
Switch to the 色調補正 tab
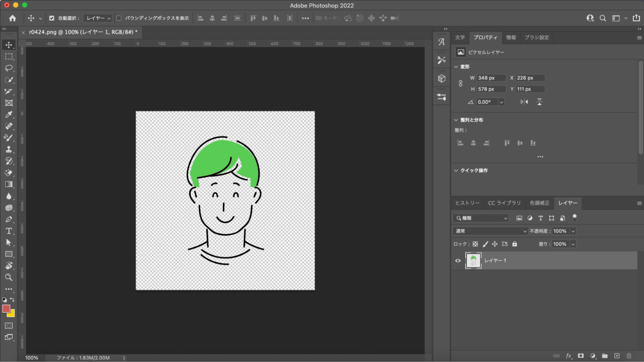(539, 203)
